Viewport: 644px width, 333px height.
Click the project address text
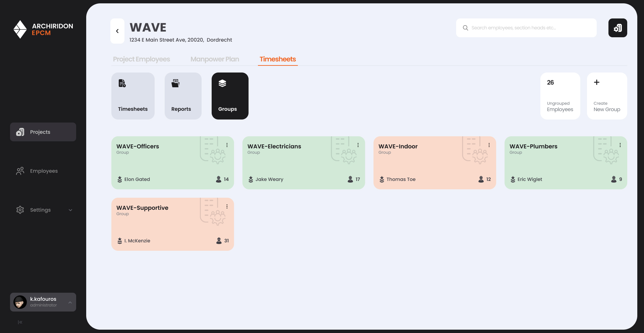pos(181,40)
